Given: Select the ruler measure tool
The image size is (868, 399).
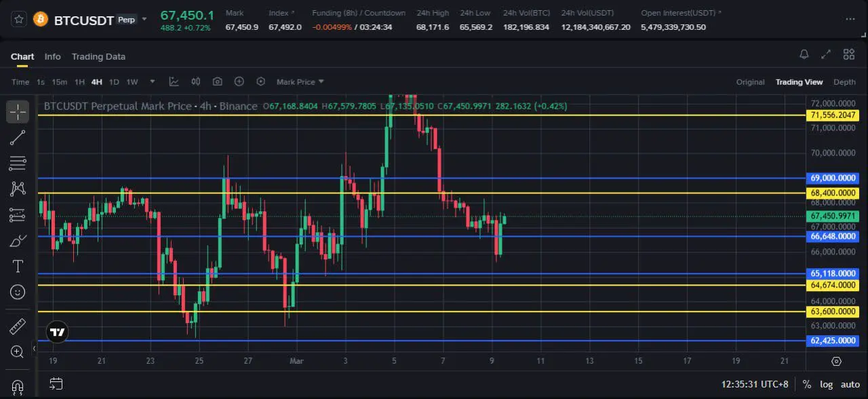Looking at the screenshot, I should (18, 327).
